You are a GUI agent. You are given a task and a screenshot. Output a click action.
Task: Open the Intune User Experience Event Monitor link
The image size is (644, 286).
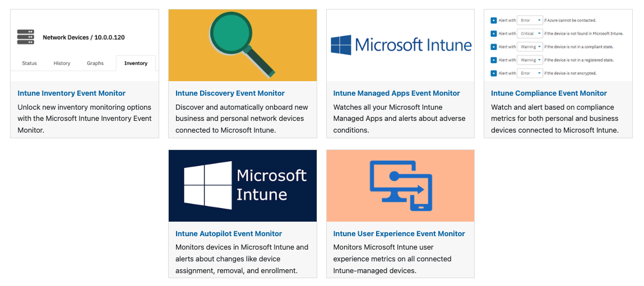pyautogui.click(x=399, y=234)
